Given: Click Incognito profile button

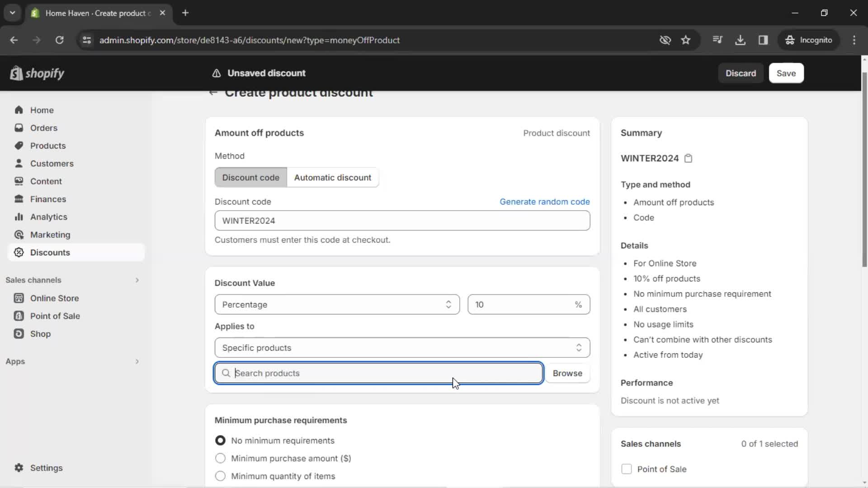Looking at the screenshot, I should point(808,40).
